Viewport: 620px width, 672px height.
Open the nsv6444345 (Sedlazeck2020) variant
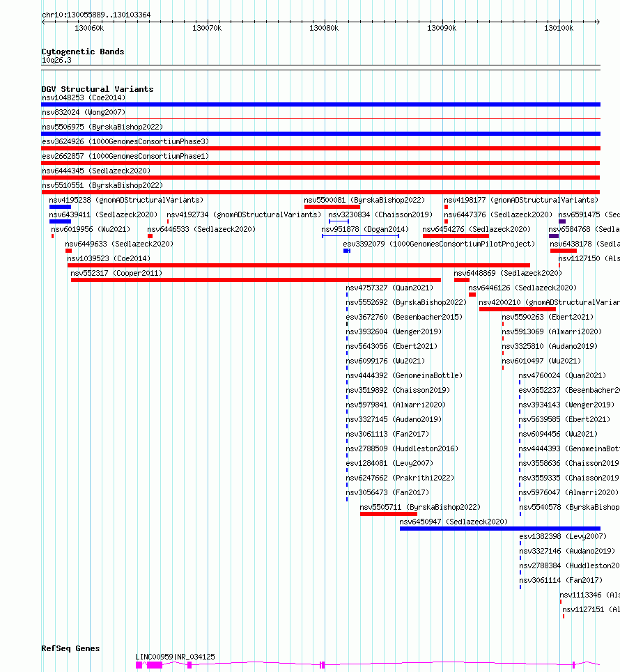(96, 171)
